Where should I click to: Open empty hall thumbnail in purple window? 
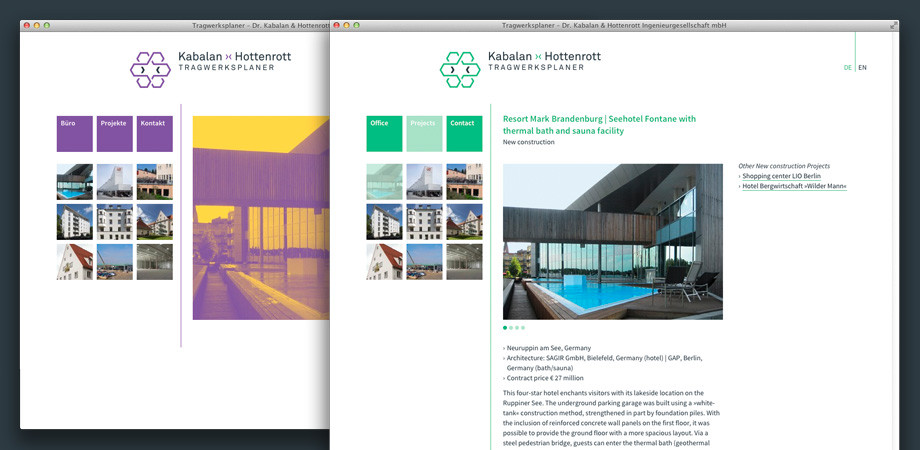coord(154,261)
